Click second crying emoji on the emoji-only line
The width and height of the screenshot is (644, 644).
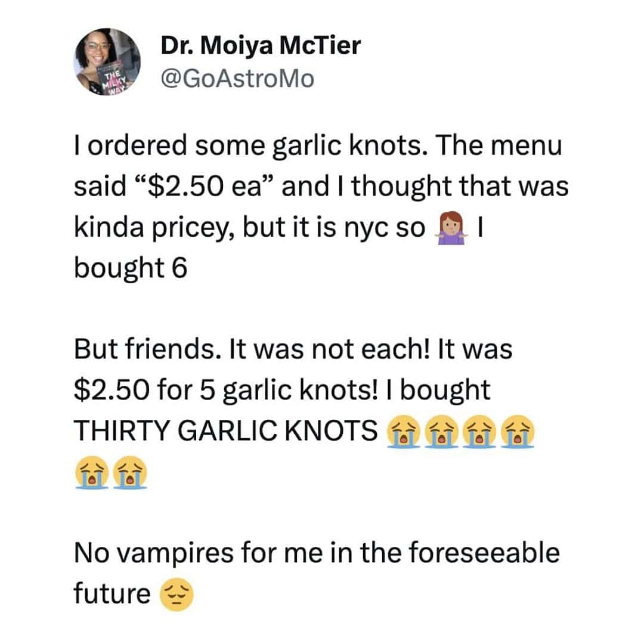(x=129, y=472)
